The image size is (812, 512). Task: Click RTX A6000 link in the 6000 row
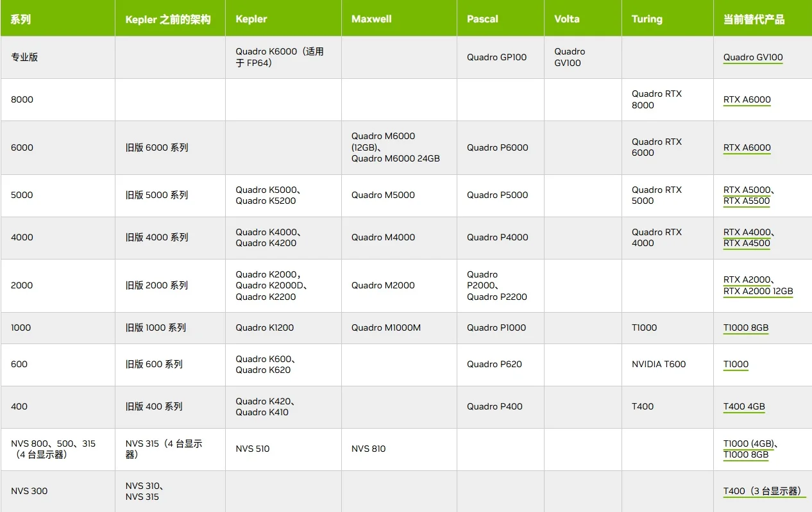coord(747,147)
